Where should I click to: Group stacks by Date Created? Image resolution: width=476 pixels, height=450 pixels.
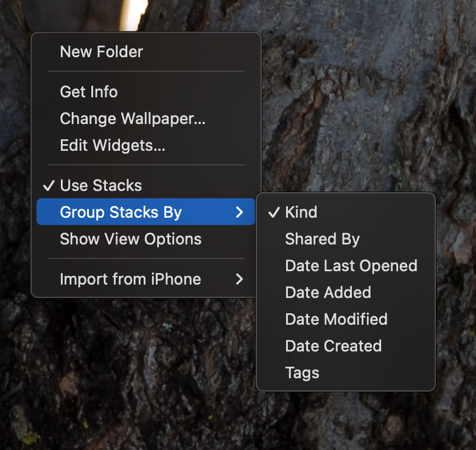point(346,345)
